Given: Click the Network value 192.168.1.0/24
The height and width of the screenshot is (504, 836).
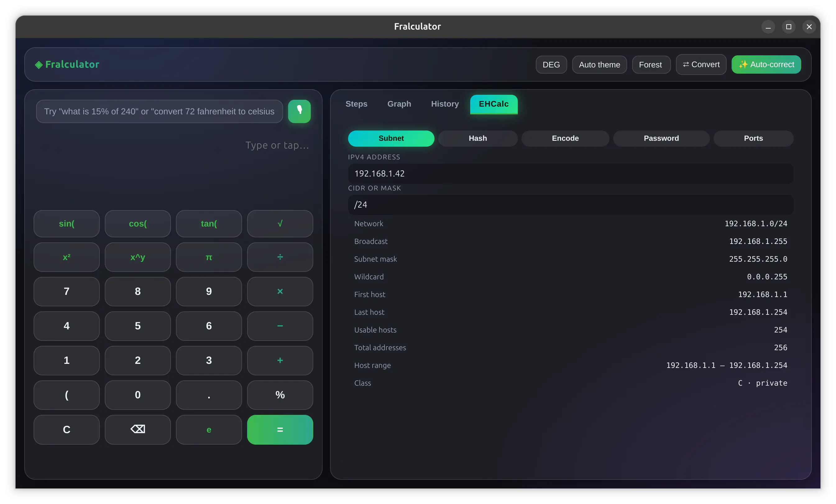Looking at the screenshot, I should click(x=756, y=223).
